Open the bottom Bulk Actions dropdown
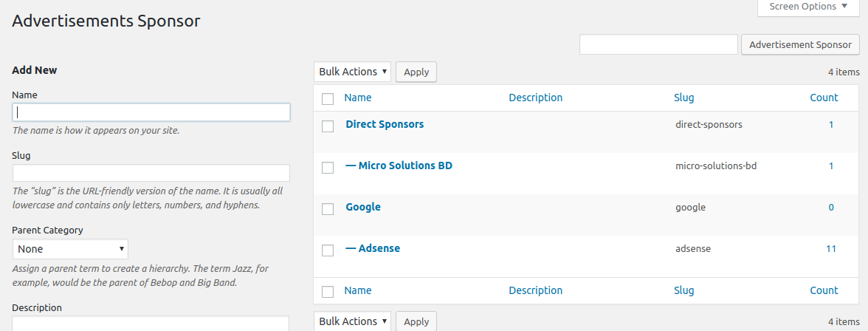 [x=353, y=321]
